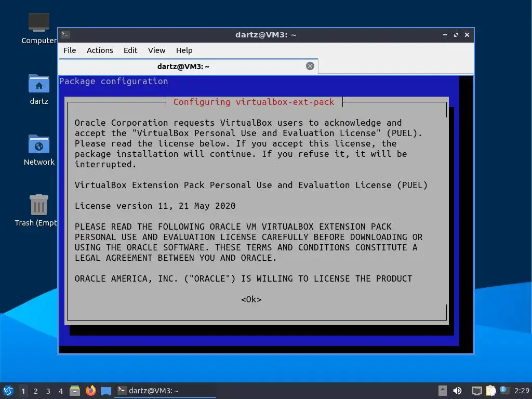Activate the <Ok> button in dialog
This screenshot has height=399, width=532.
251,299
